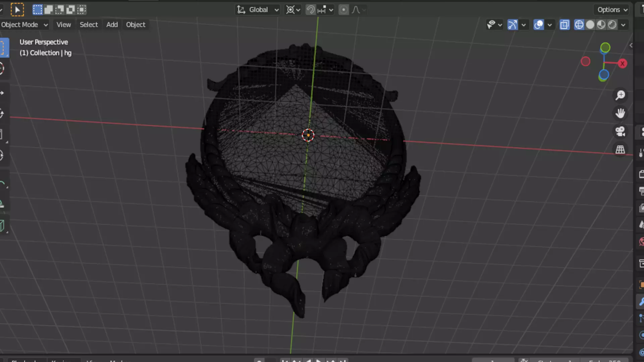644x362 pixels.
Task: Toggle the camera view button
Action: coord(620,131)
